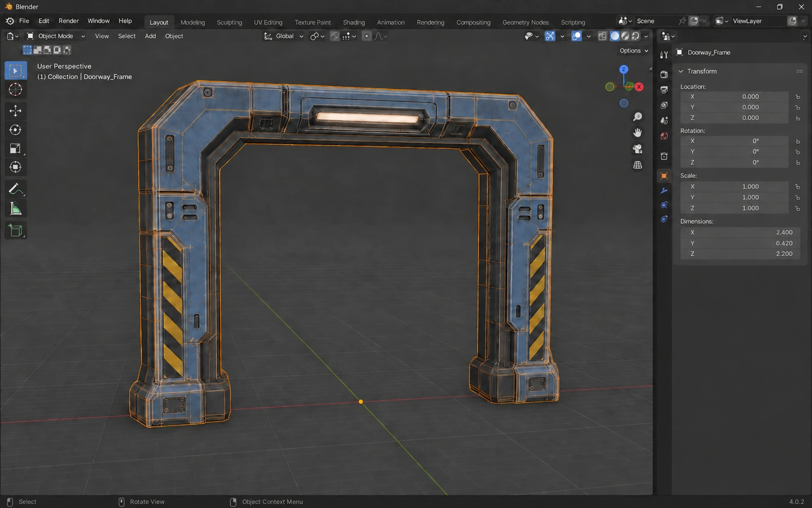The width and height of the screenshot is (812, 508).
Task: Toggle viewport overlays display
Action: click(x=576, y=36)
